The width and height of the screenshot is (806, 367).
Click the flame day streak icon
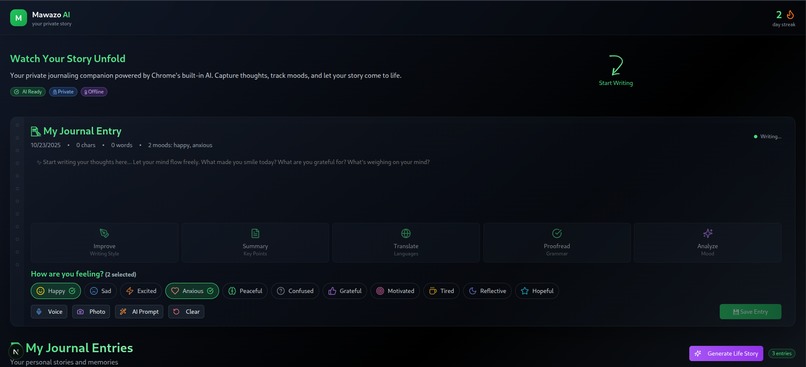(x=790, y=15)
